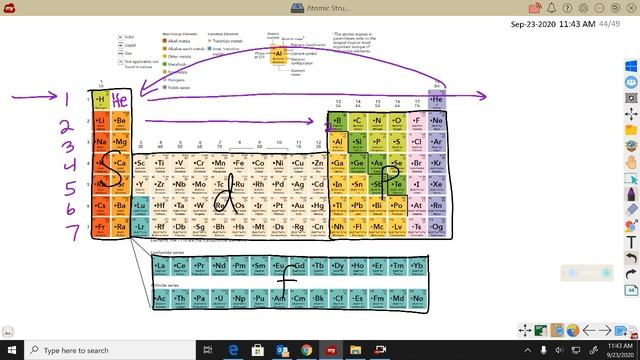
Task: Open File Explorer from taskbar
Action: click(x=356, y=350)
